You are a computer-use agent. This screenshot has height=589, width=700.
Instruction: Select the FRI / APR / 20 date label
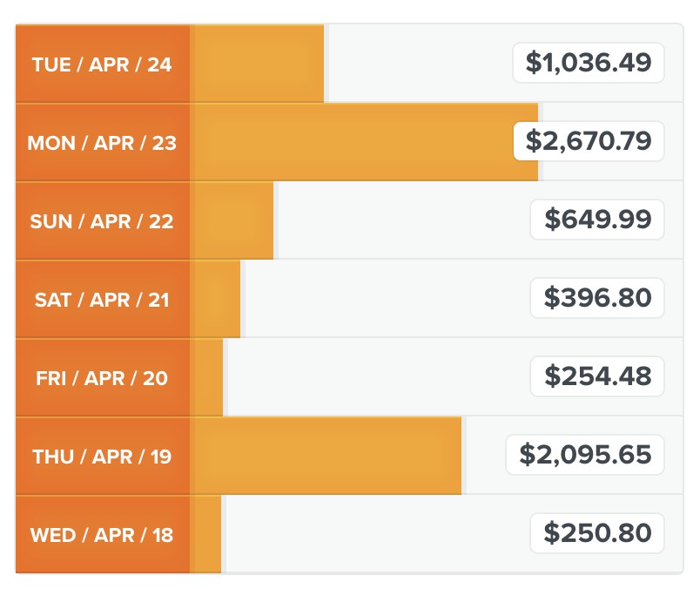tap(102, 377)
